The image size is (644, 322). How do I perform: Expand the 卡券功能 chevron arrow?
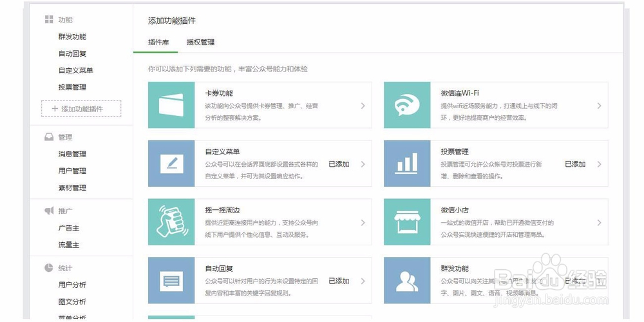[x=363, y=106]
